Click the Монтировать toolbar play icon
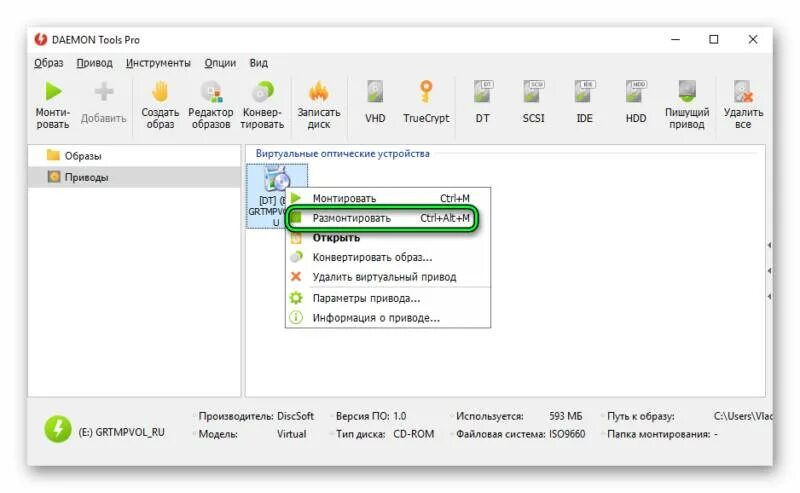The image size is (800, 493). point(53,92)
